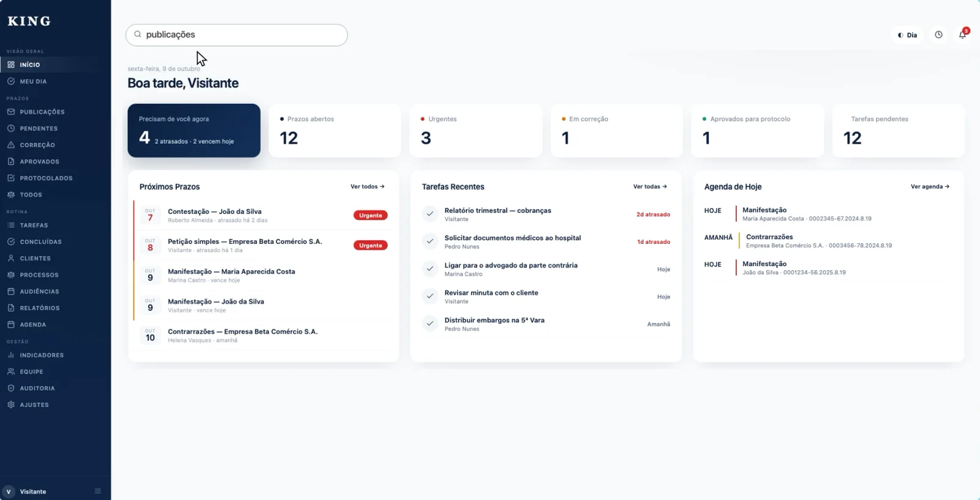Screen dimensions: 980x500
Task: Open the Agenda calendar icon in sidebar
Action: click(x=11, y=325)
